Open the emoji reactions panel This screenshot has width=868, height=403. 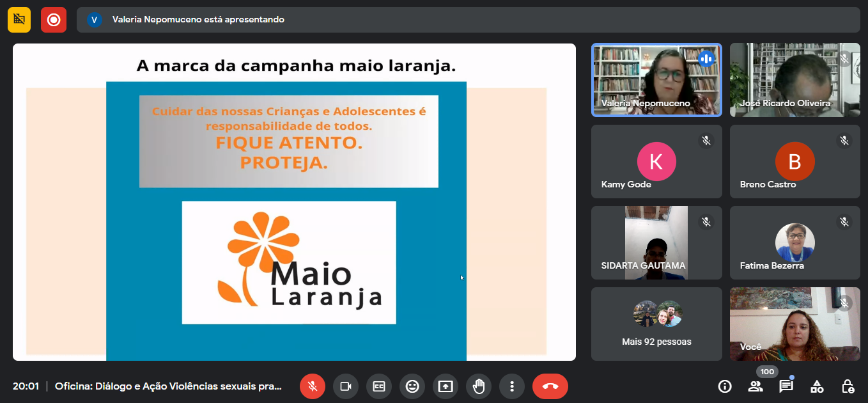[412, 386]
